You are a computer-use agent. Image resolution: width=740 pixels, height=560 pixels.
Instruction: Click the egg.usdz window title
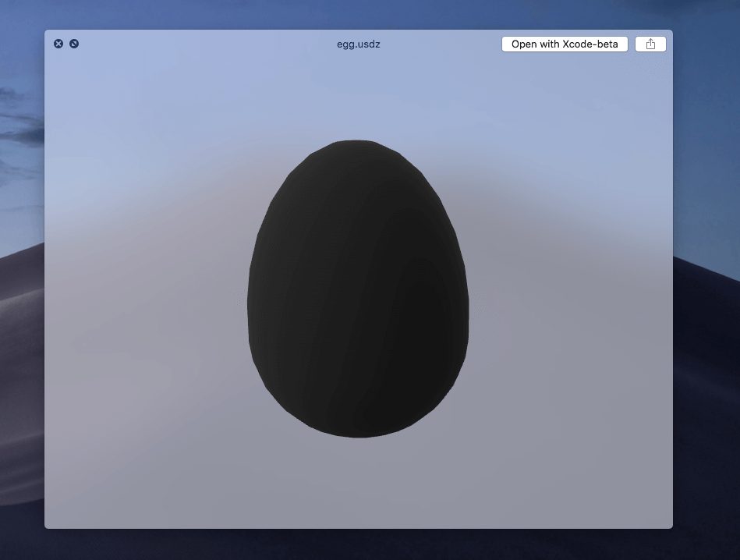click(x=359, y=44)
